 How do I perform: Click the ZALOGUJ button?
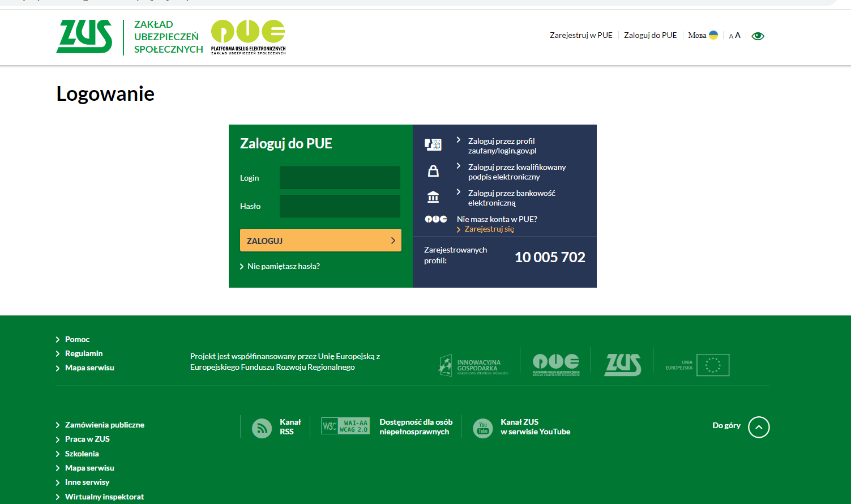point(320,240)
